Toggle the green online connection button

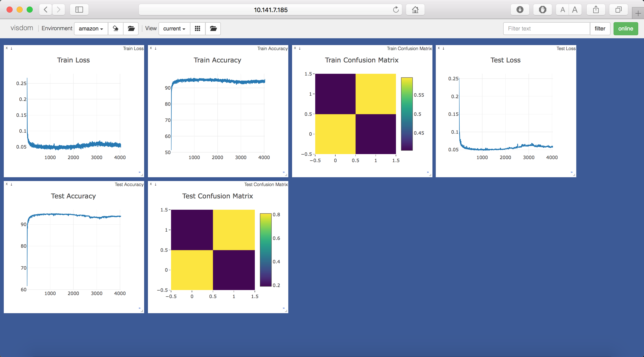[625, 28]
